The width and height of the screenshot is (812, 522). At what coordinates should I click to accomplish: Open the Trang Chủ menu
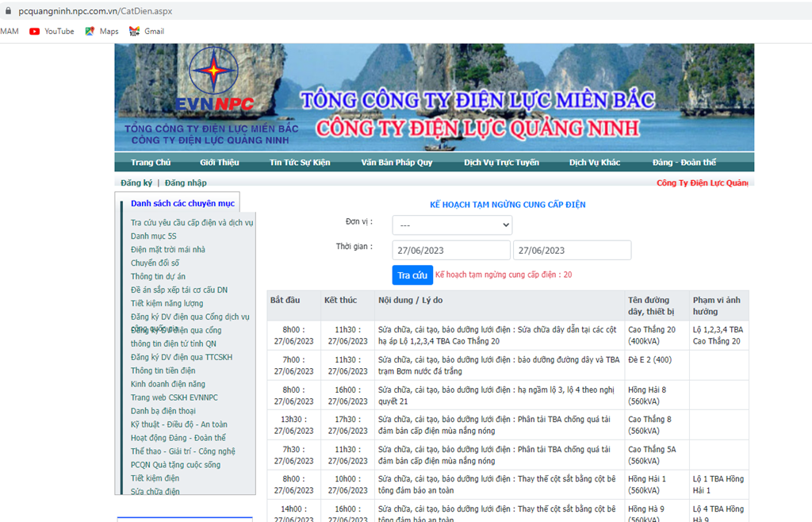pos(151,162)
